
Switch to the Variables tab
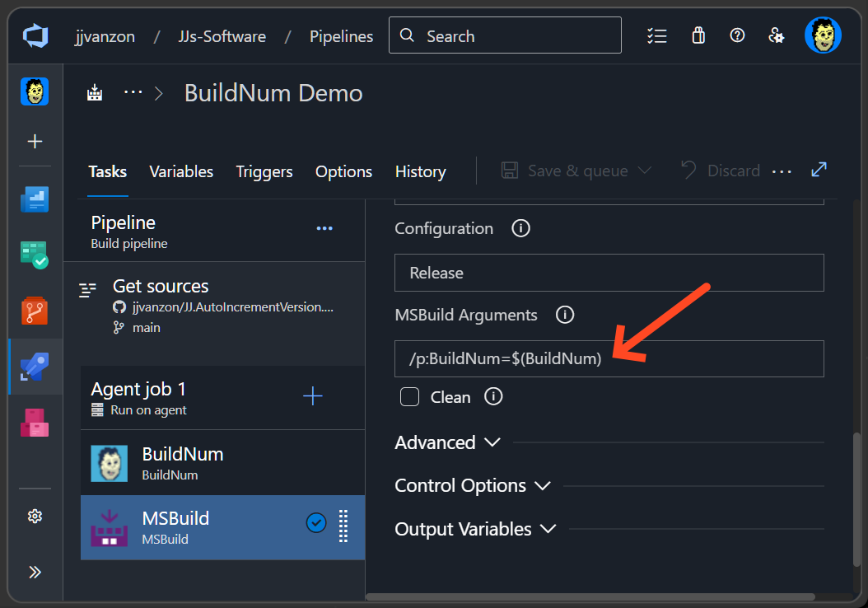(x=181, y=171)
